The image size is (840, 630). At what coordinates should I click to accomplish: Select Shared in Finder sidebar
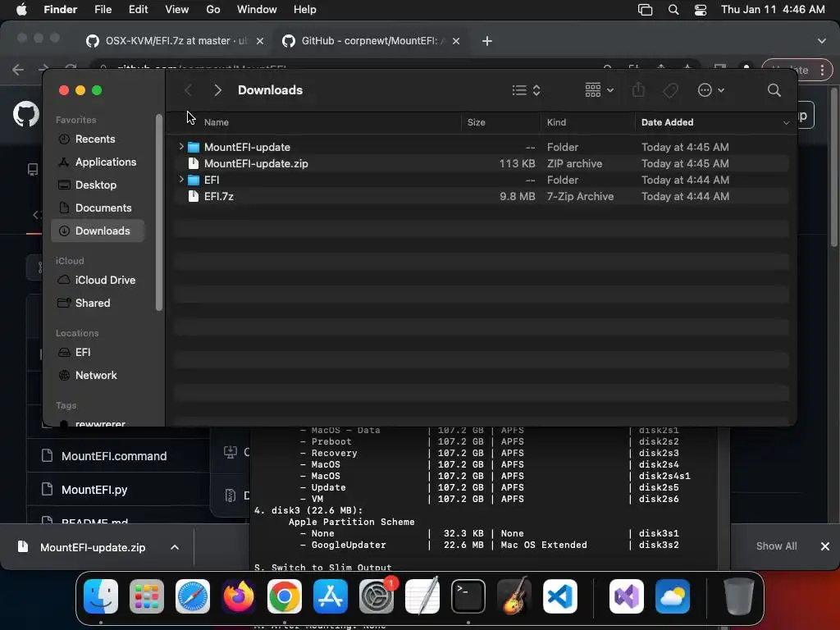click(x=92, y=304)
